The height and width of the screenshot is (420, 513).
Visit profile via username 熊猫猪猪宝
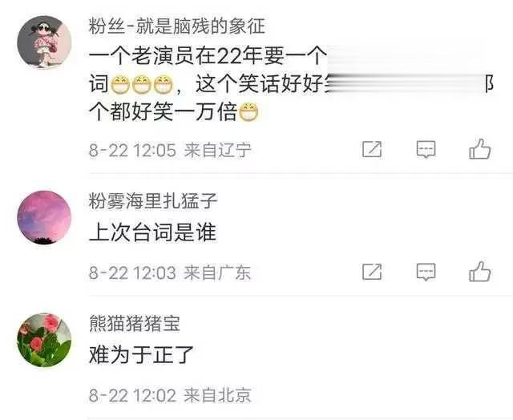click(x=135, y=324)
